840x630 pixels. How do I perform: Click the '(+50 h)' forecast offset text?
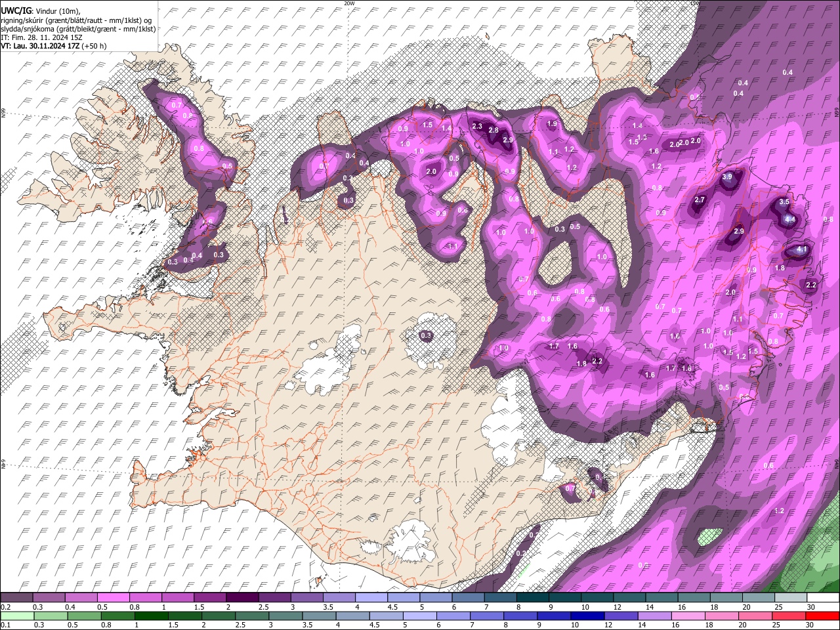tap(94, 46)
